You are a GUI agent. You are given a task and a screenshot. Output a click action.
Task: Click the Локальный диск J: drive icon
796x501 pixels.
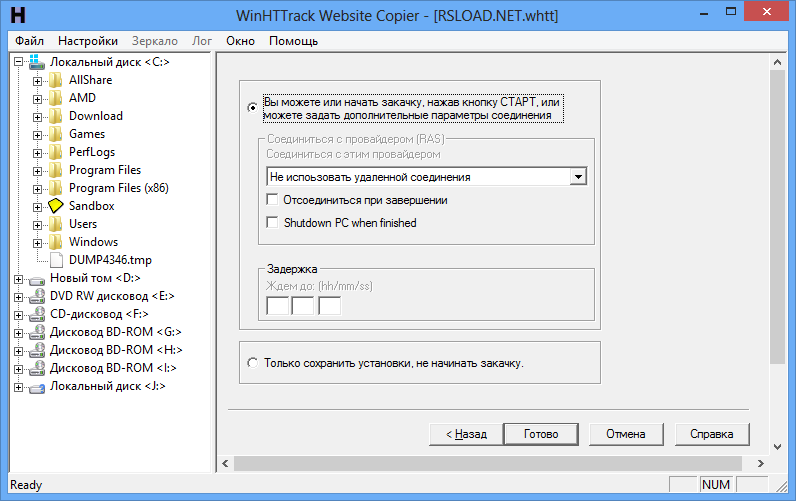[x=37, y=388]
